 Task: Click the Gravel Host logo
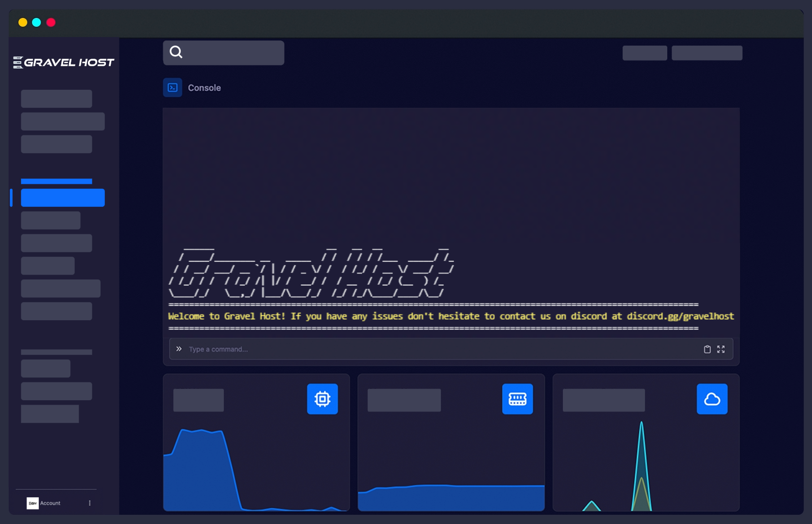(63, 62)
